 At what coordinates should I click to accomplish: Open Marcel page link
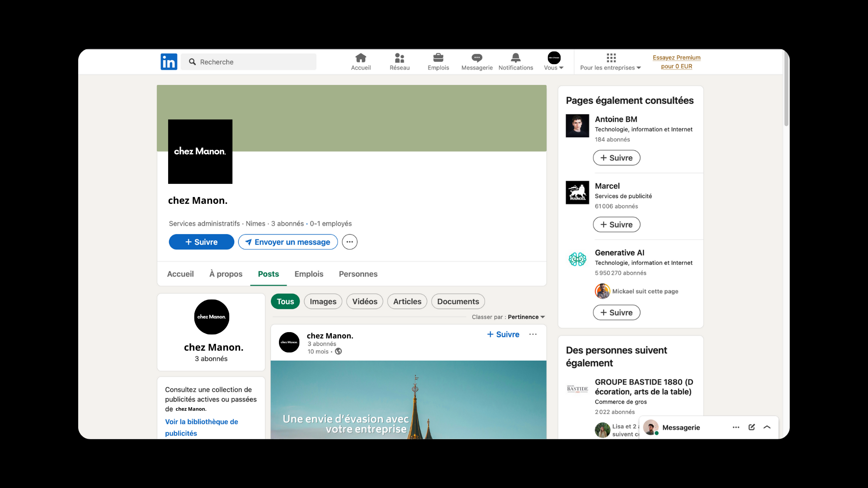(x=607, y=186)
